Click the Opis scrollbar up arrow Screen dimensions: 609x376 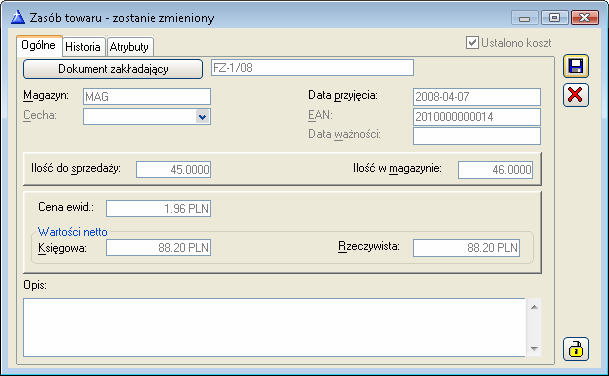(534, 307)
